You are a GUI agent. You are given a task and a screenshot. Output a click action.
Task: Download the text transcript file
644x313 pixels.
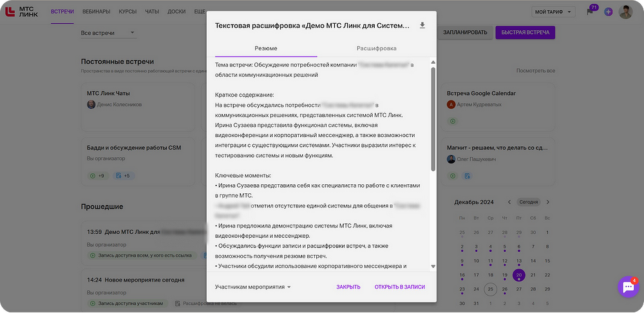pyautogui.click(x=422, y=26)
